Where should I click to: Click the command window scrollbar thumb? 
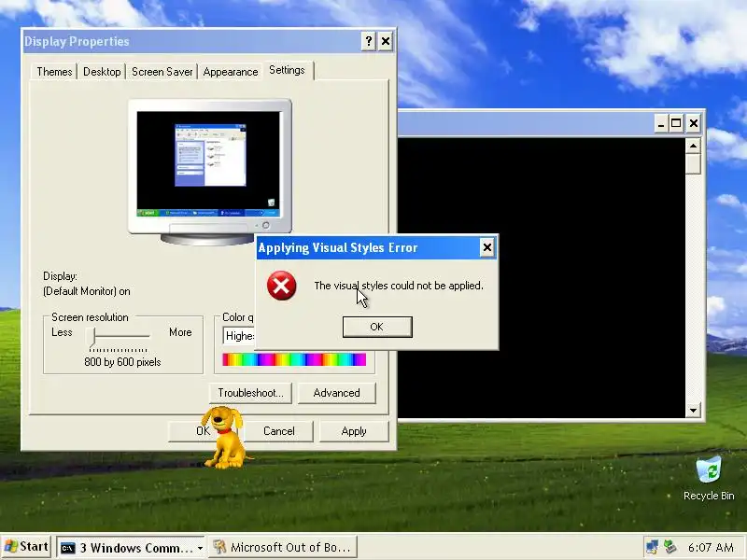point(693,164)
